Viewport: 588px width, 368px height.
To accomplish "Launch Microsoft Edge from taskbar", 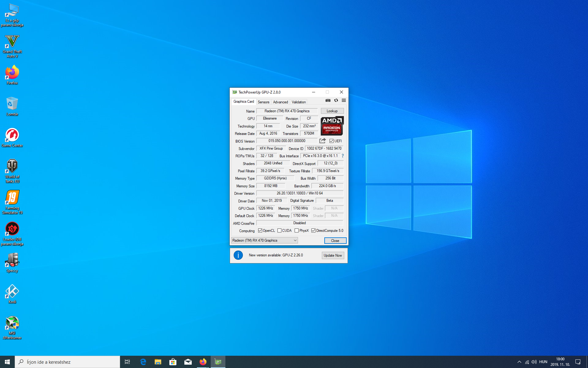I will click(x=143, y=362).
